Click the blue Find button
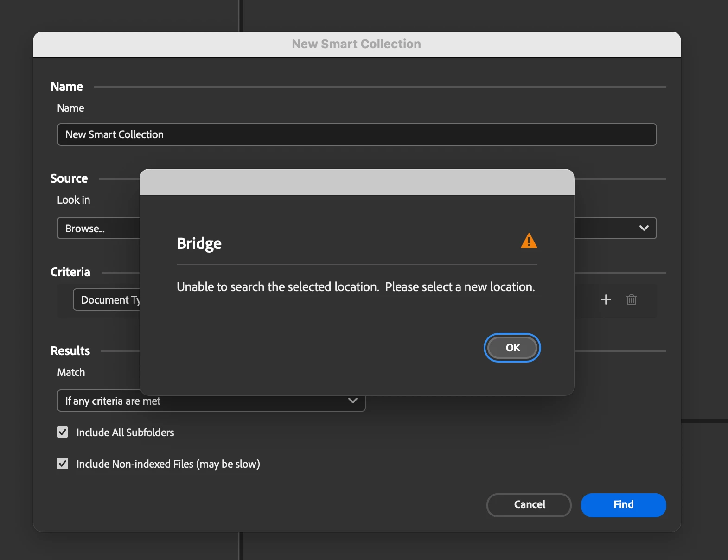The height and width of the screenshot is (560, 728). (623, 505)
